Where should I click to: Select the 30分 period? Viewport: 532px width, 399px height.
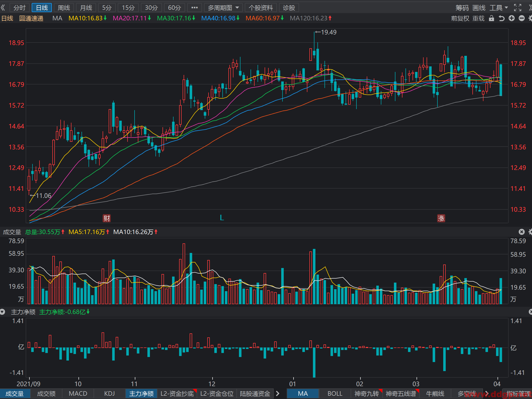151,8
